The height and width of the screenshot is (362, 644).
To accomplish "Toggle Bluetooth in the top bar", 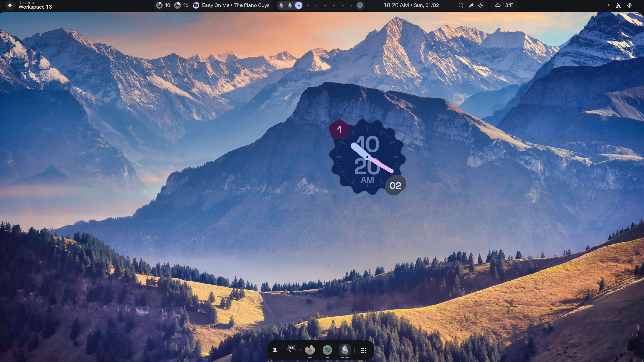I will 630,5.
